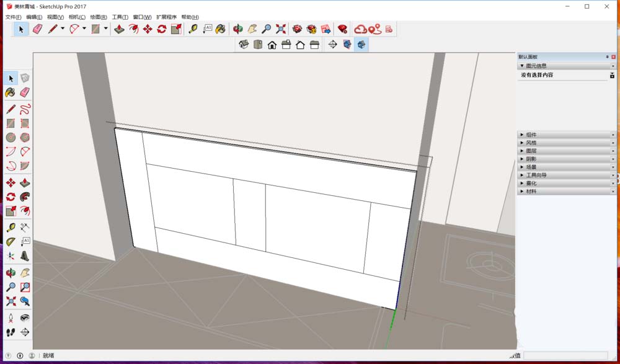This screenshot has width=620, height=364.
Task: Collapse the 图元信息 panel
Action: click(523, 65)
